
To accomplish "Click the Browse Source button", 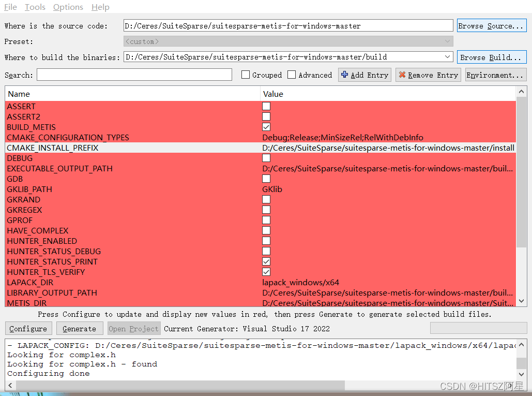I will tap(492, 26).
